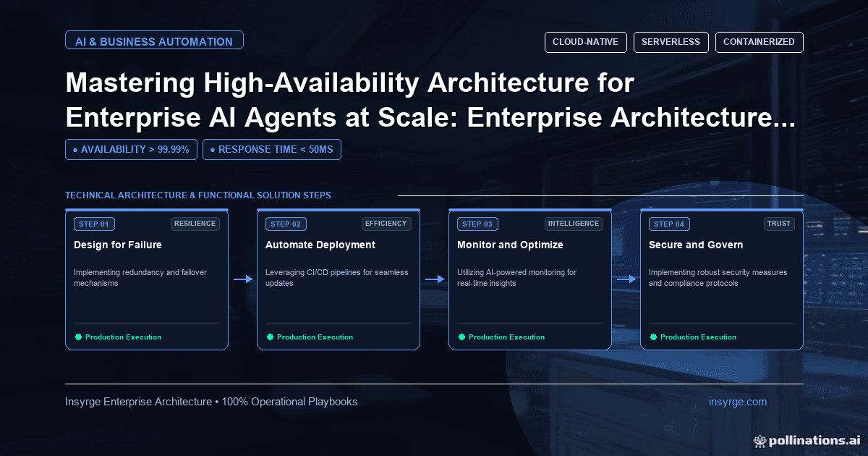Click 'Leveraging CI/CD pipelines for seamless updates' description

pos(337,278)
